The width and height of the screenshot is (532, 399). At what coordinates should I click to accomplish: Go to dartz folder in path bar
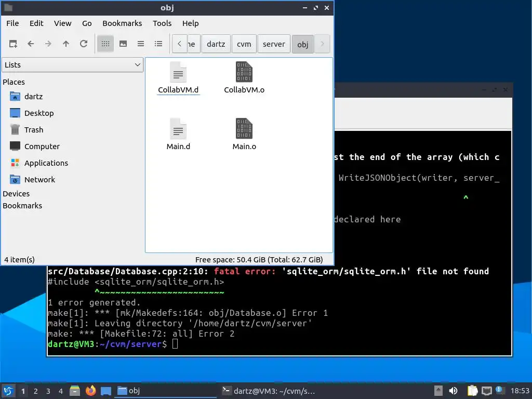click(216, 44)
